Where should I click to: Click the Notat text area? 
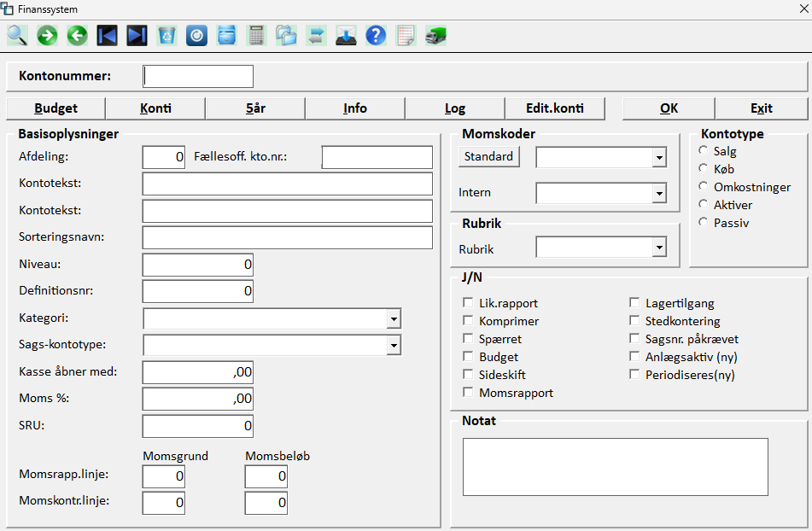click(616, 467)
